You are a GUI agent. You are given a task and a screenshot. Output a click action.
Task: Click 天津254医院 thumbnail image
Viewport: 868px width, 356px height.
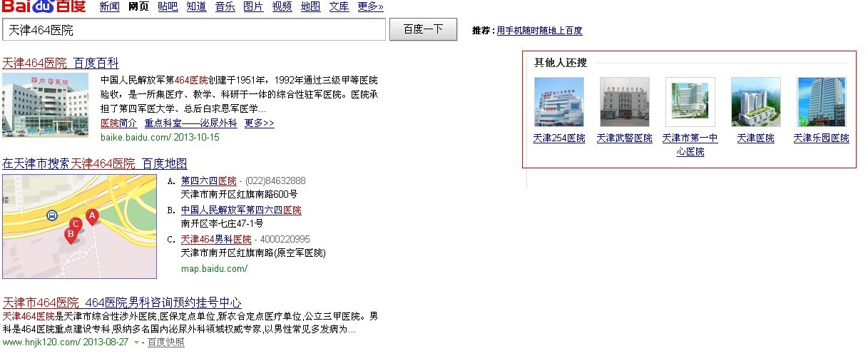[x=559, y=102]
